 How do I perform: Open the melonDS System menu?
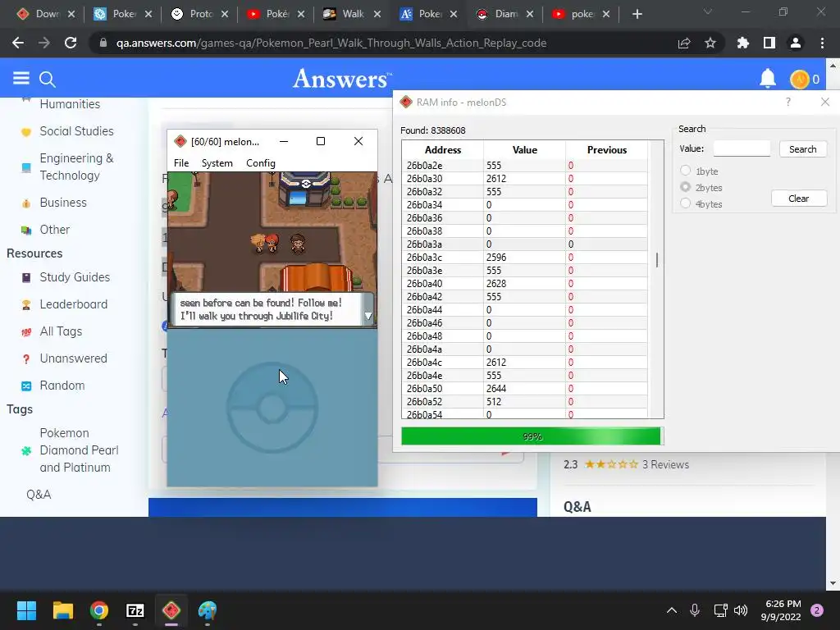click(217, 163)
